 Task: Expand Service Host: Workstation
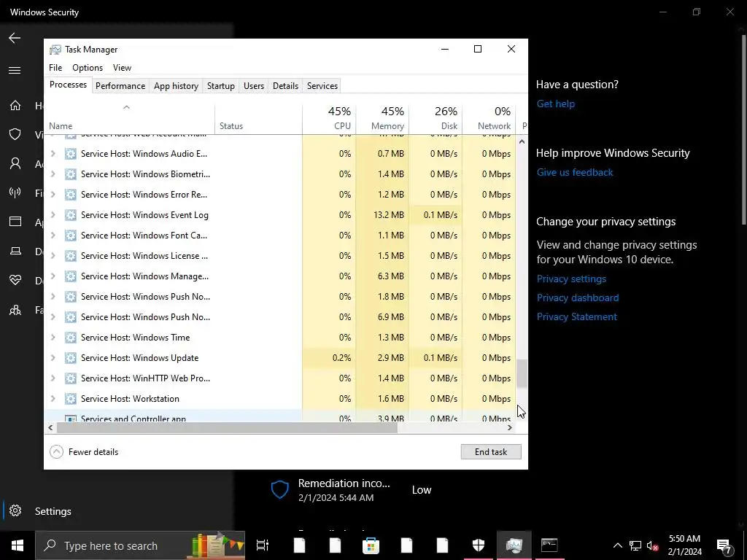53,399
